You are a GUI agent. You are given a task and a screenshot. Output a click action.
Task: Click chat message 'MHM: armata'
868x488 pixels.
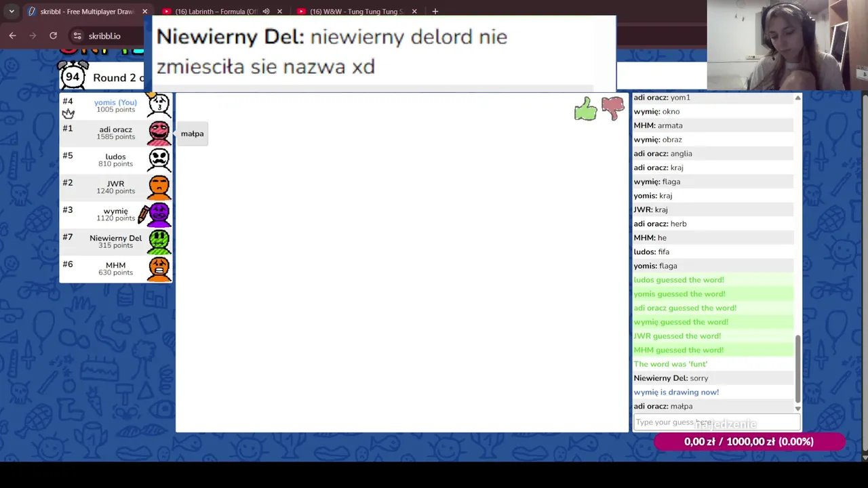pyautogui.click(x=713, y=125)
